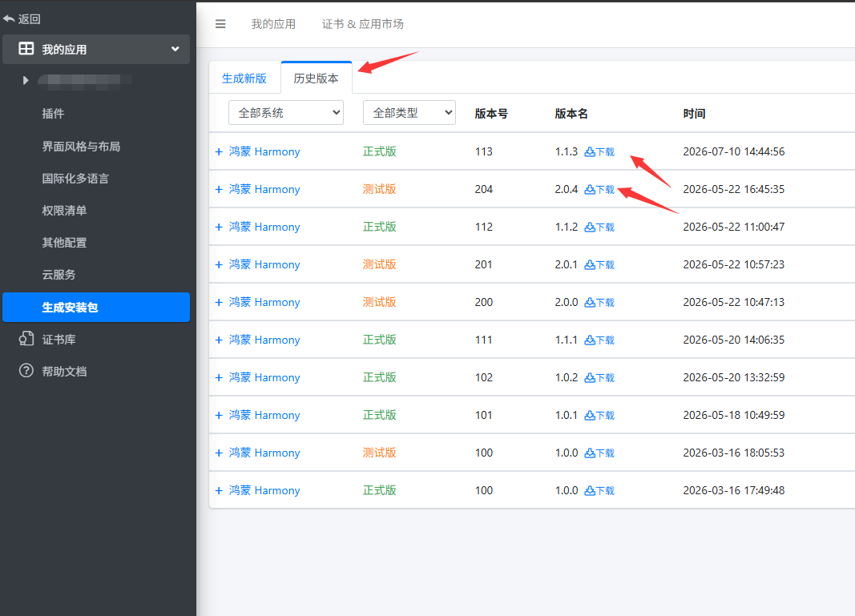Open 其他配置 sidebar item
Viewport: 855px width, 616px height.
tap(64, 243)
